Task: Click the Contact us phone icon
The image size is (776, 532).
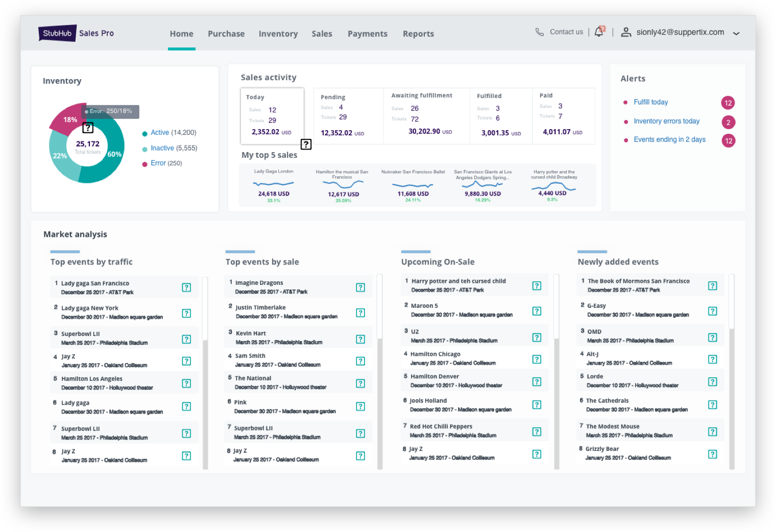Action: point(539,32)
